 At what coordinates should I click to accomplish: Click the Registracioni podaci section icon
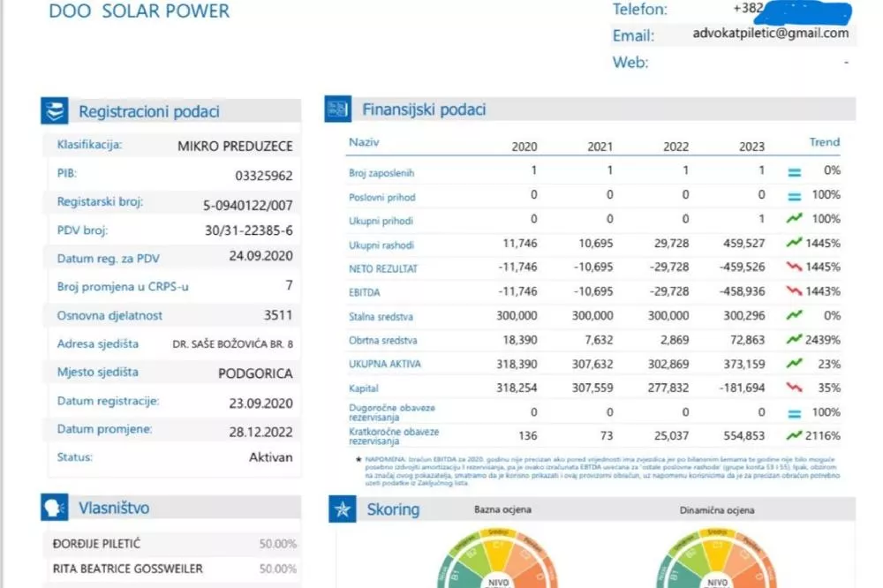point(55,110)
